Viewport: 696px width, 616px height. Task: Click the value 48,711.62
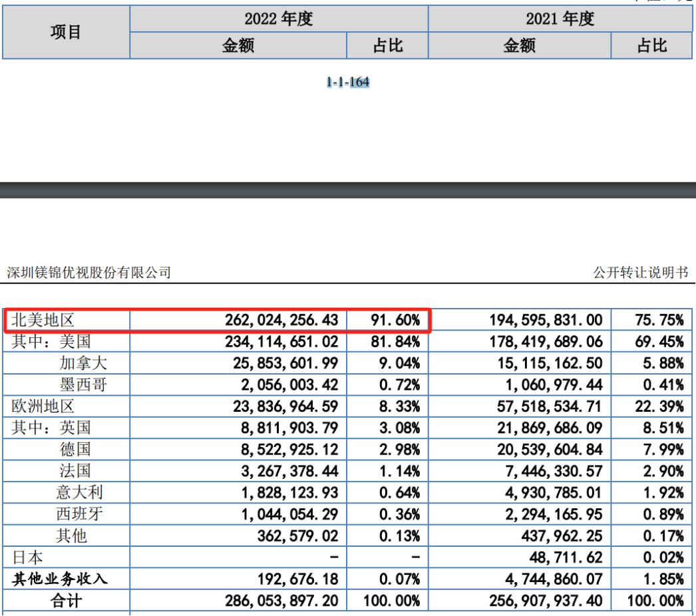tap(566, 557)
